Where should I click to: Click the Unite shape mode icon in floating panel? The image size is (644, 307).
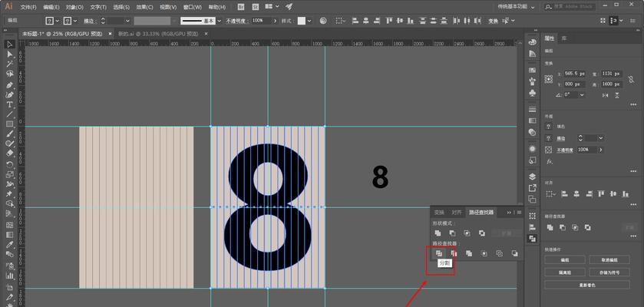click(x=438, y=233)
